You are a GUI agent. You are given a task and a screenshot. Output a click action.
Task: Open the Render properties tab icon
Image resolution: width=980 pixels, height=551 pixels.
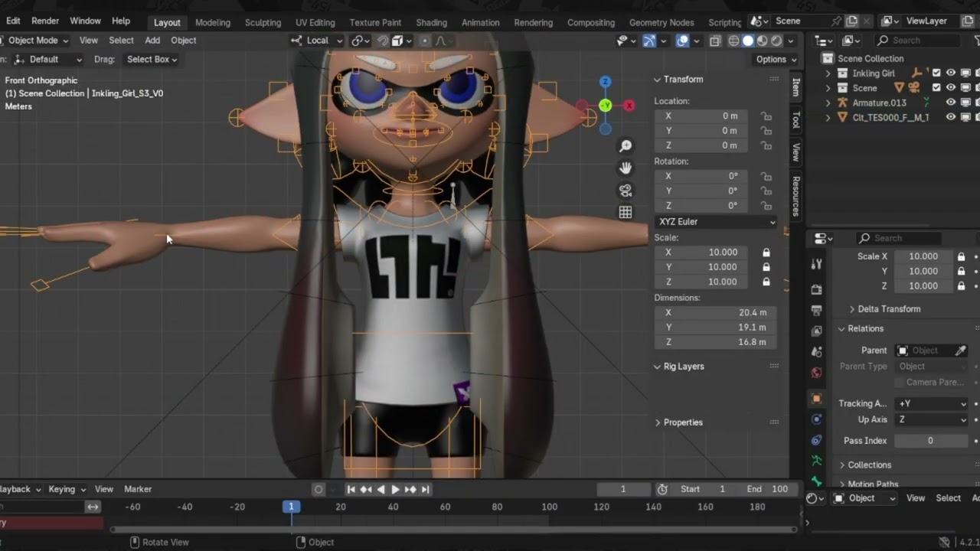point(816,290)
